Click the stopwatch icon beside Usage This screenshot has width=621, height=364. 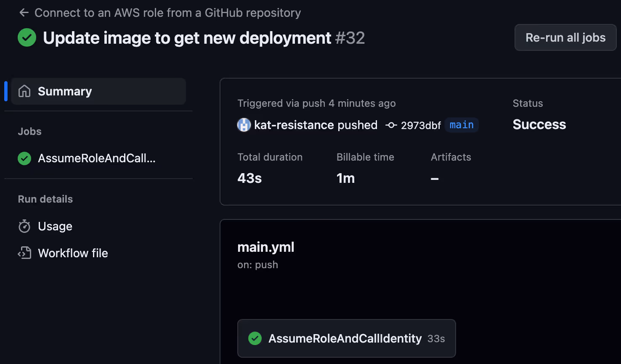[24, 226]
